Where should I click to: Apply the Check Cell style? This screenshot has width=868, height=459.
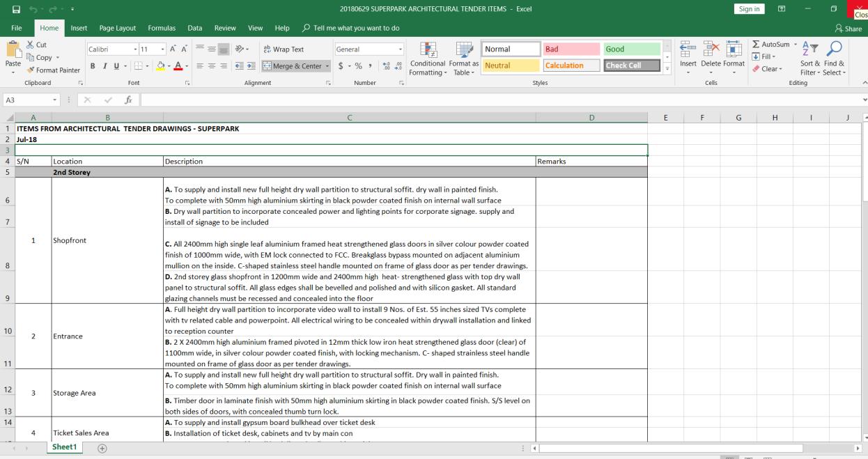pyautogui.click(x=632, y=65)
